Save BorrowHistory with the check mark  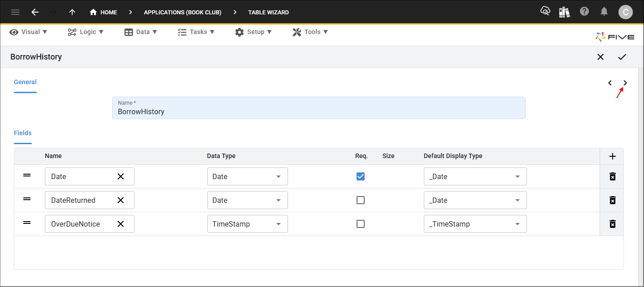pyautogui.click(x=622, y=57)
